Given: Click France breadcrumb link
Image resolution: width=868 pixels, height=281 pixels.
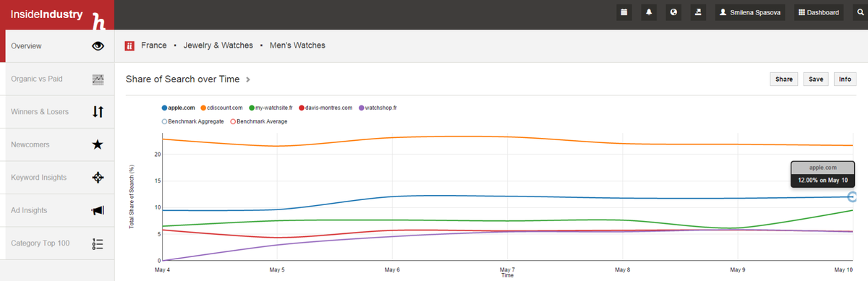Looking at the screenshot, I should 154,46.
